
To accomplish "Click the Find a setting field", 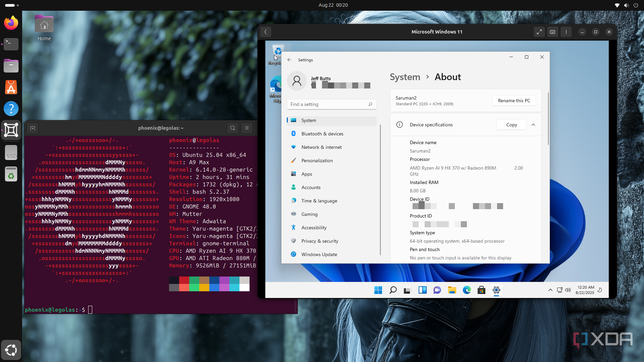I will 328,104.
